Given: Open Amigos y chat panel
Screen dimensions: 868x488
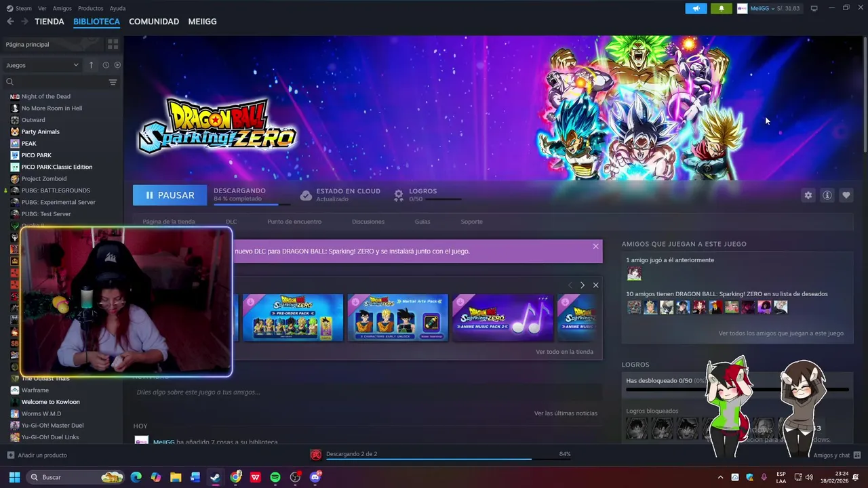Looking at the screenshot, I should click(x=837, y=455).
